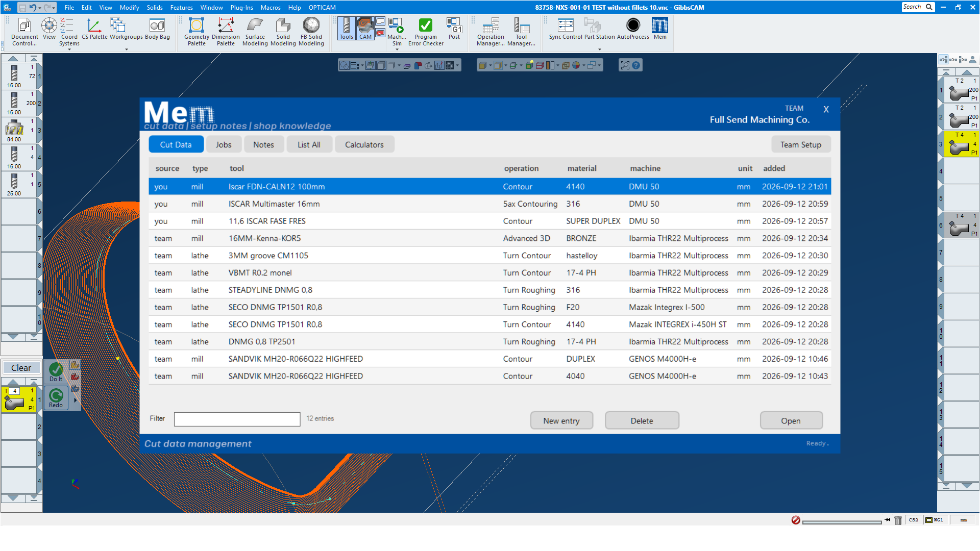Open the Document Control icon
Viewport: 980px width, 551px height.
[x=24, y=32]
